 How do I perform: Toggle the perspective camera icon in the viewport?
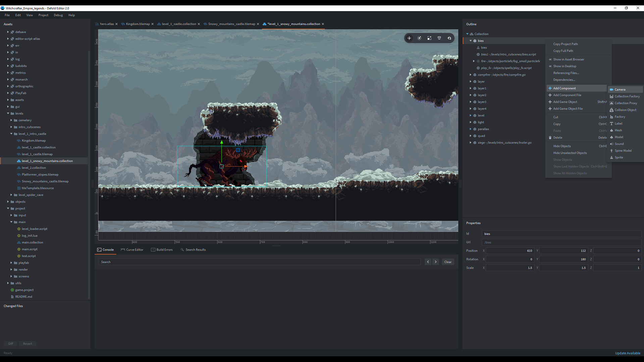pos(439,38)
